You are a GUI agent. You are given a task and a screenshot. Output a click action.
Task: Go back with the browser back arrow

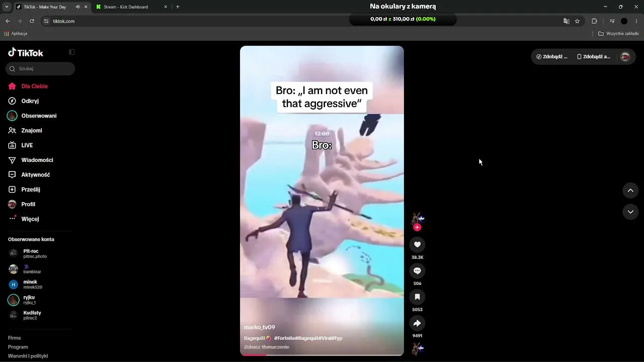(8, 21)
